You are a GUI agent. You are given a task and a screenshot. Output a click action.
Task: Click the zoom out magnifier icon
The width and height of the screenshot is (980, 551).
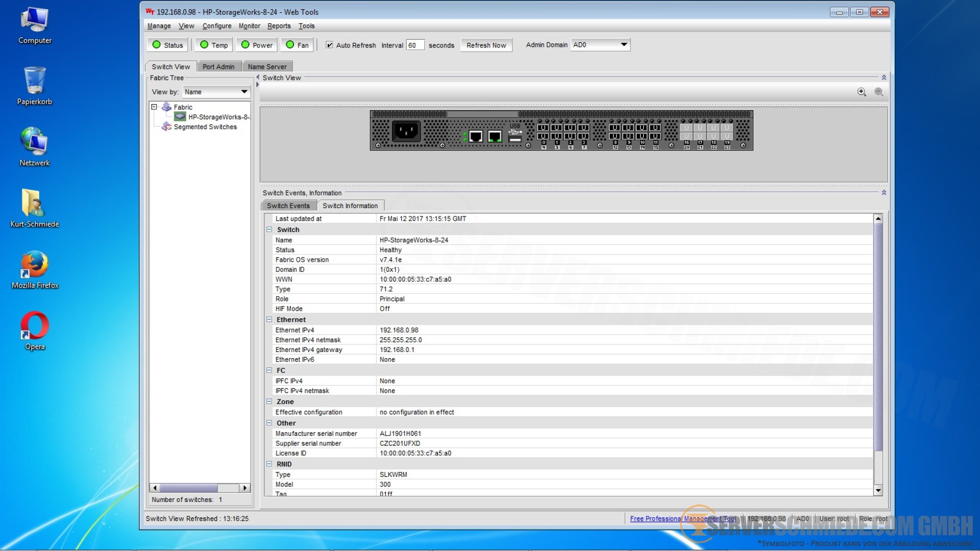878,92
